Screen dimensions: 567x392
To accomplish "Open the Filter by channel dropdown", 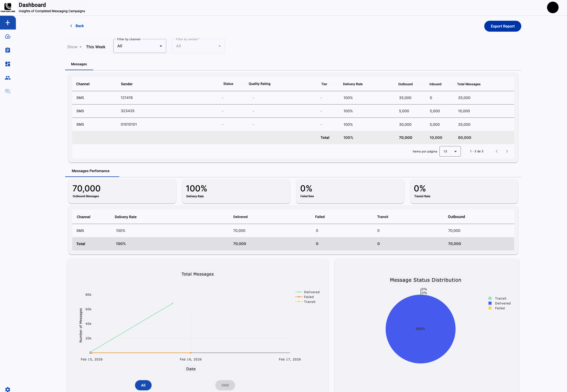I will point(140,46).
